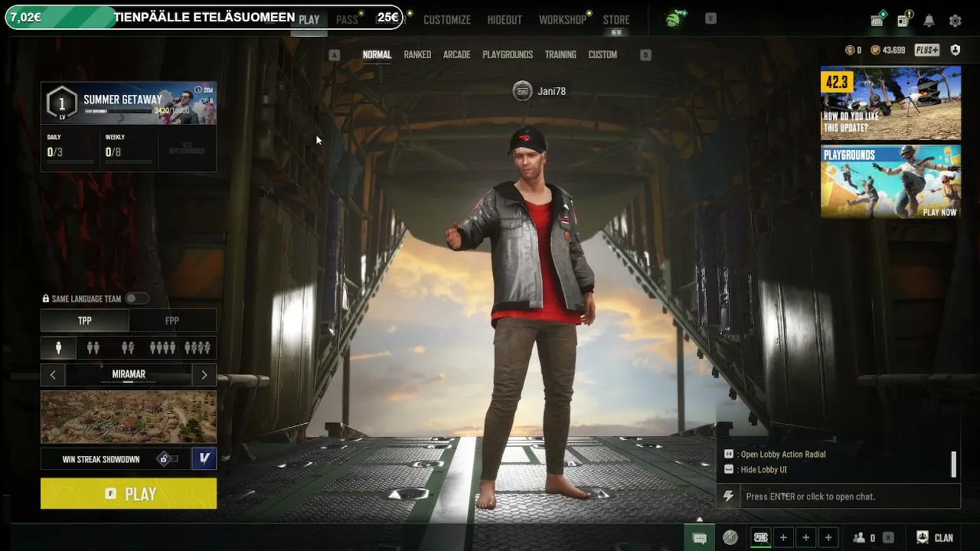Click the yellow PLAY button
The height and width of the screenshot is (551, 980).
click(x=129, y=494)
